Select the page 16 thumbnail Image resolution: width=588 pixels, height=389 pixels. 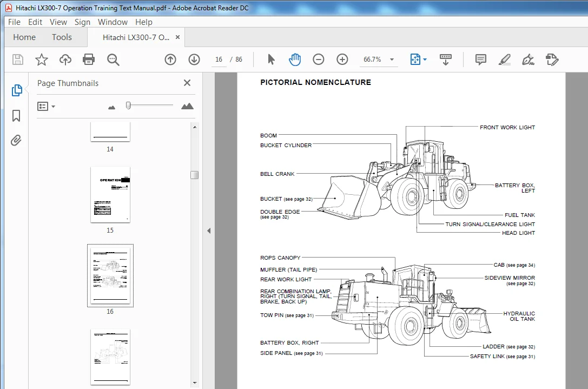tap(110, 276)
